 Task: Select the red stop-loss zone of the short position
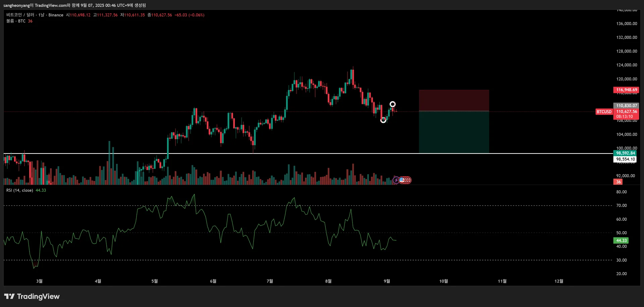(454, 100)
